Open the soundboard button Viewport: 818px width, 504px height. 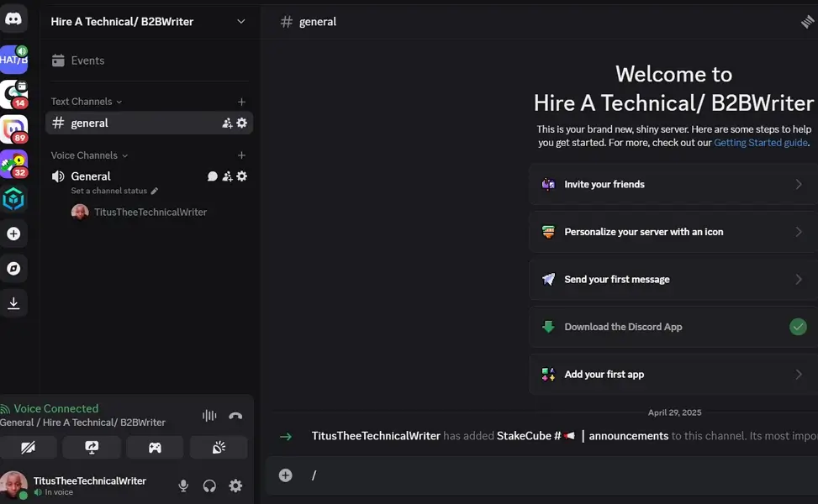219,447
